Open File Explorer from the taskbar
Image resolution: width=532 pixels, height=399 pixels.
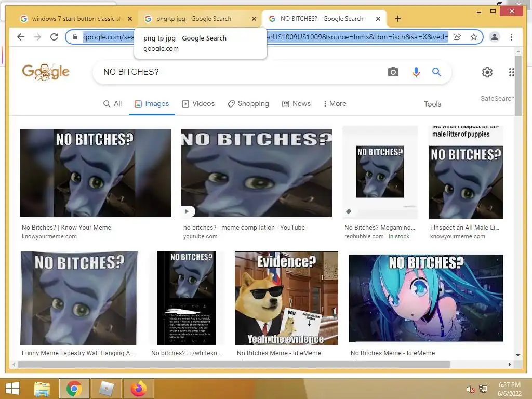point(42,389)
